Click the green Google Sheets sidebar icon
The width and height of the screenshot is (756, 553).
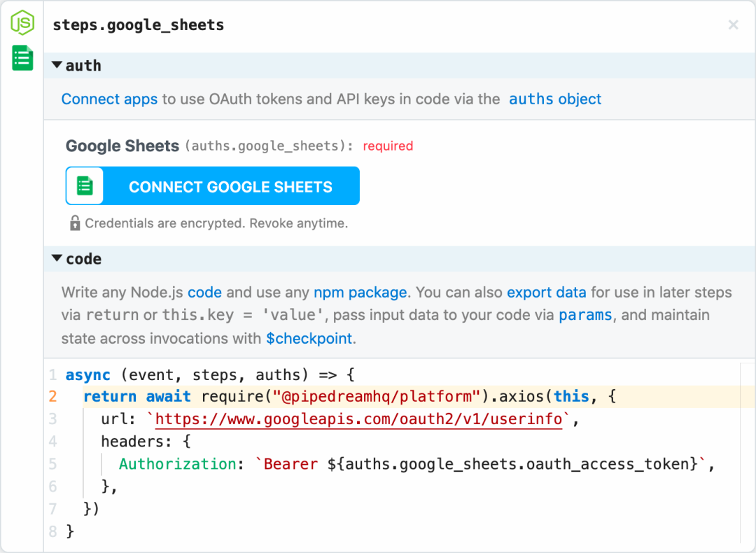[22, 58]
